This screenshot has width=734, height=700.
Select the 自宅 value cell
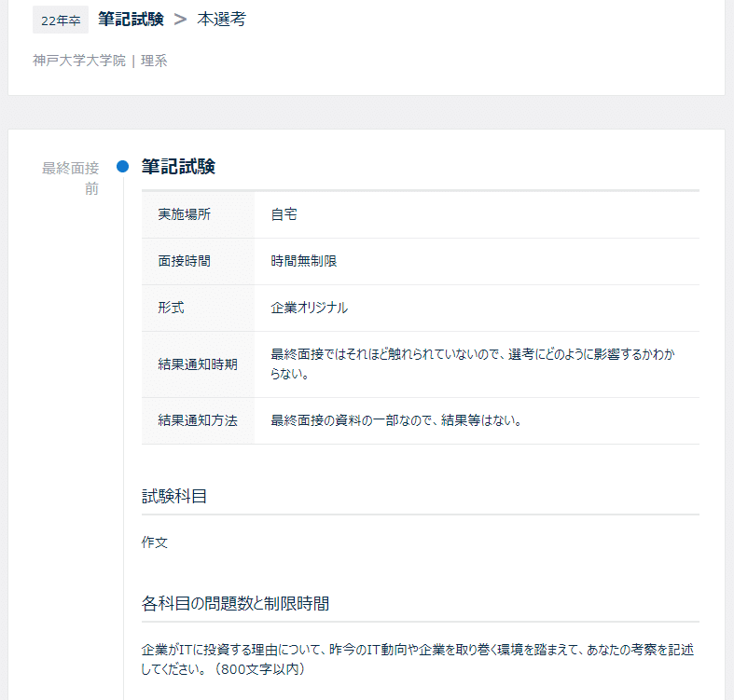pos(284,214)
